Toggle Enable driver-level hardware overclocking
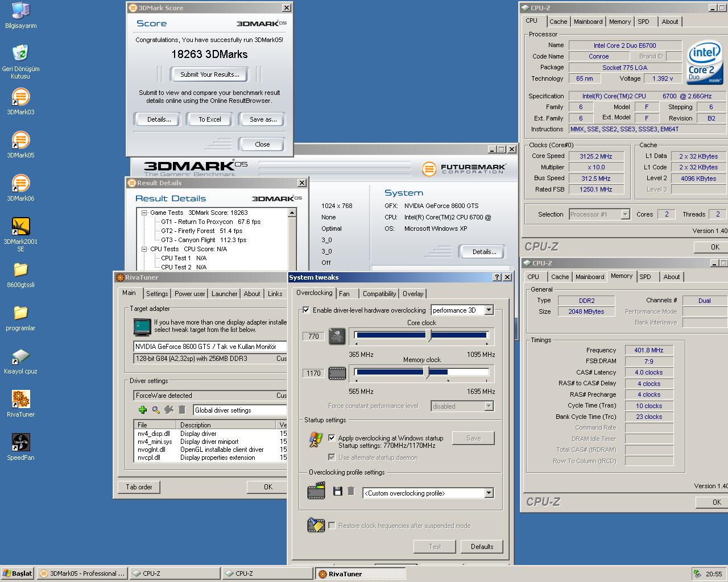728x582 pixels. (307, 310)
